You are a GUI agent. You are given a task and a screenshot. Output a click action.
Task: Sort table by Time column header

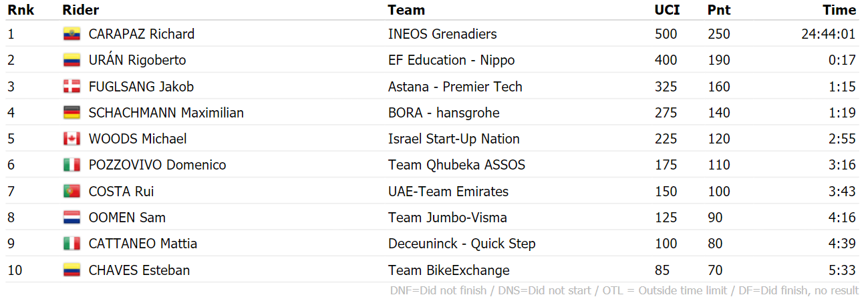pos(839,10)
